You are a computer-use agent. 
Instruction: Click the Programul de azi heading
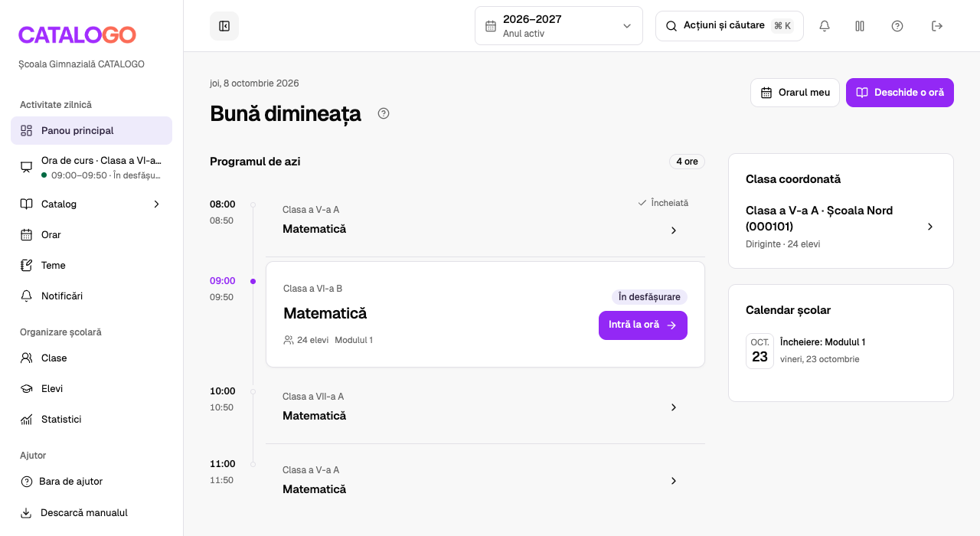[x=255, y=162]
